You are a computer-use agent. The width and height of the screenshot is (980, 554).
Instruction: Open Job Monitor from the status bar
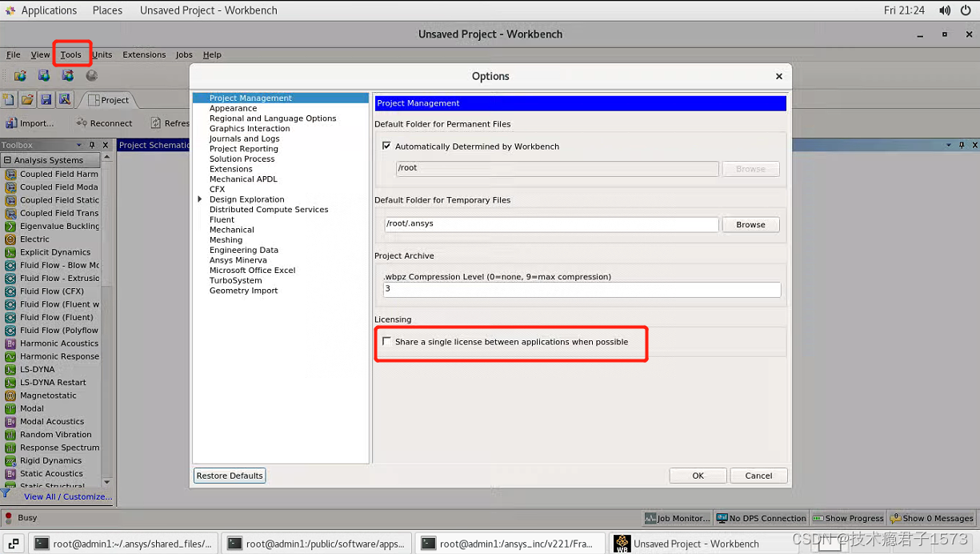point(677,518)
